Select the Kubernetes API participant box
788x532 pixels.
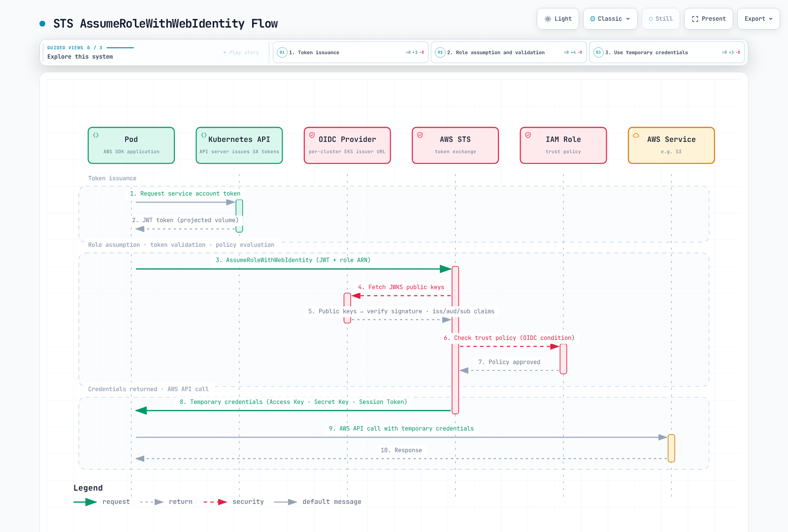pyautogui.click(x=239, y=145)
